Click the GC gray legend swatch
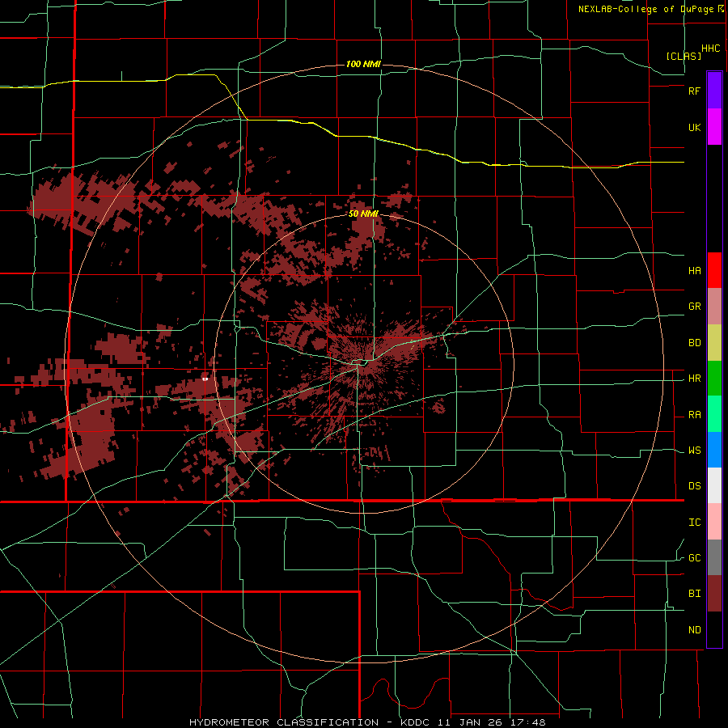Viewport: 728px width, 728px height. click(714, 557)
